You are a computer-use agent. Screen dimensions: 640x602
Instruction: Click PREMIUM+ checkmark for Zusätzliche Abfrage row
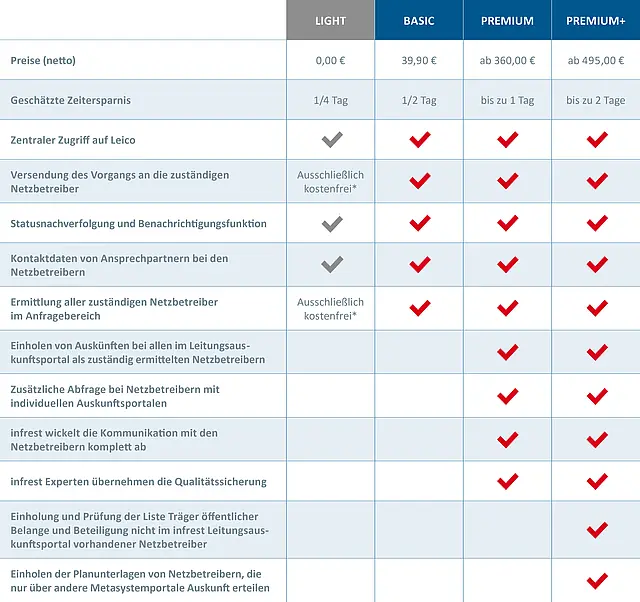(597, 396)
